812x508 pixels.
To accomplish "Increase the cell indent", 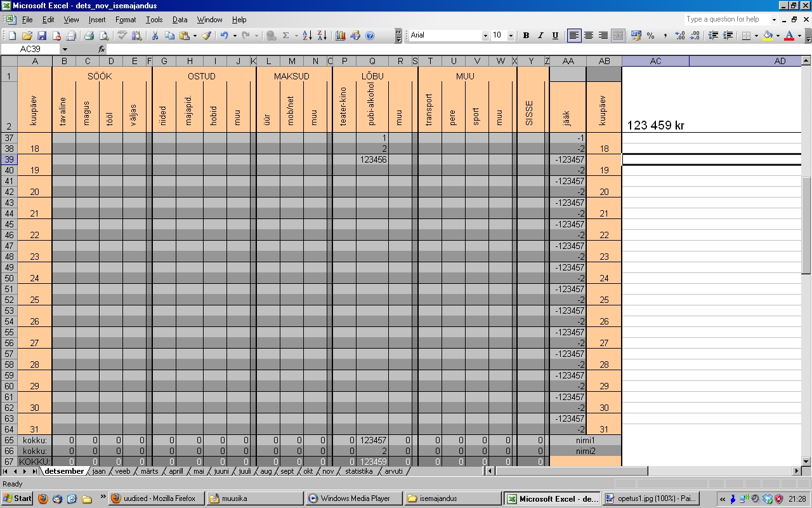I will pyautogui.click(x=728, y=36).
